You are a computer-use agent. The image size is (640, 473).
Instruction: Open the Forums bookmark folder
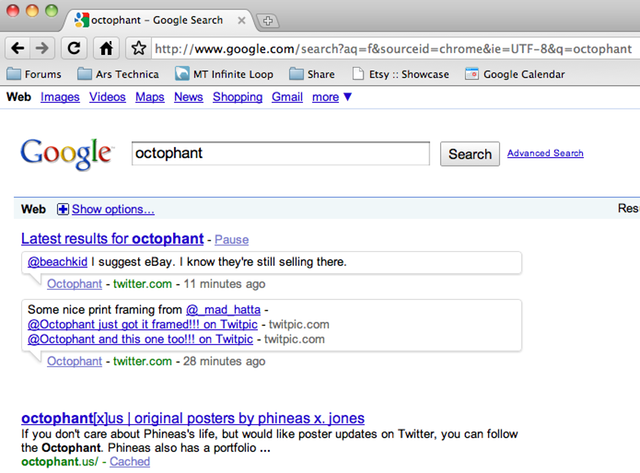click(34, 74)
